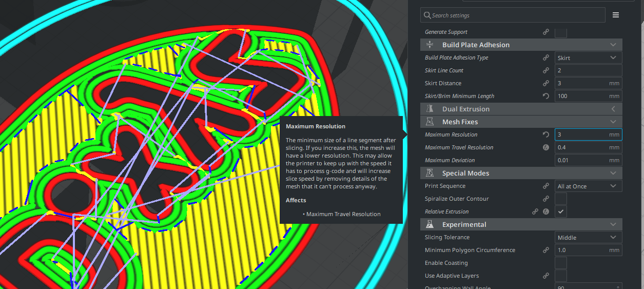Reset Skirt/Brim Minimum Length with revert arrow

pyautogui.click(x=546, y=96)
